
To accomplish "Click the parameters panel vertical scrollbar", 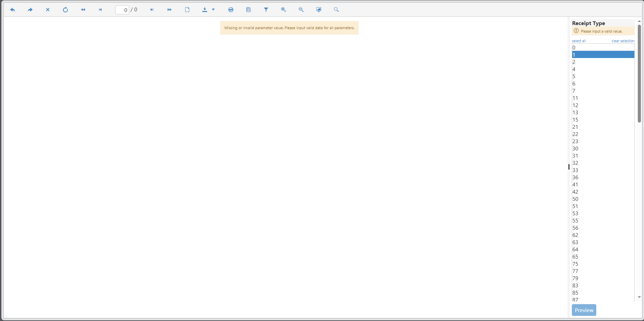I will tap(639, 74).
